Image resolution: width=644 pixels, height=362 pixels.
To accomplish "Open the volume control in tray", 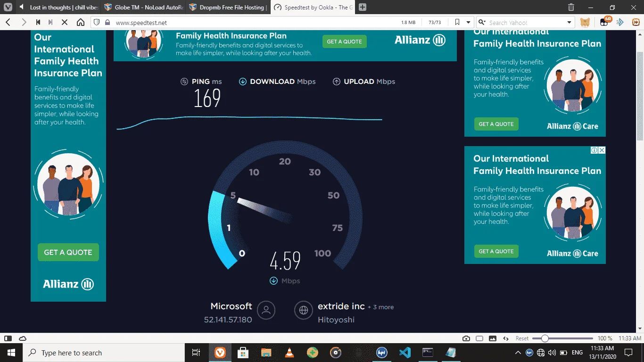I will click(552, 353).
